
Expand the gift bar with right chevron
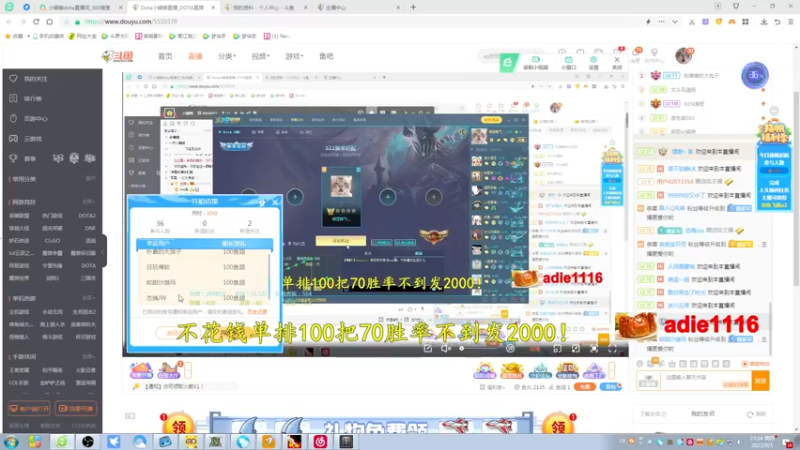click(611, 370)
